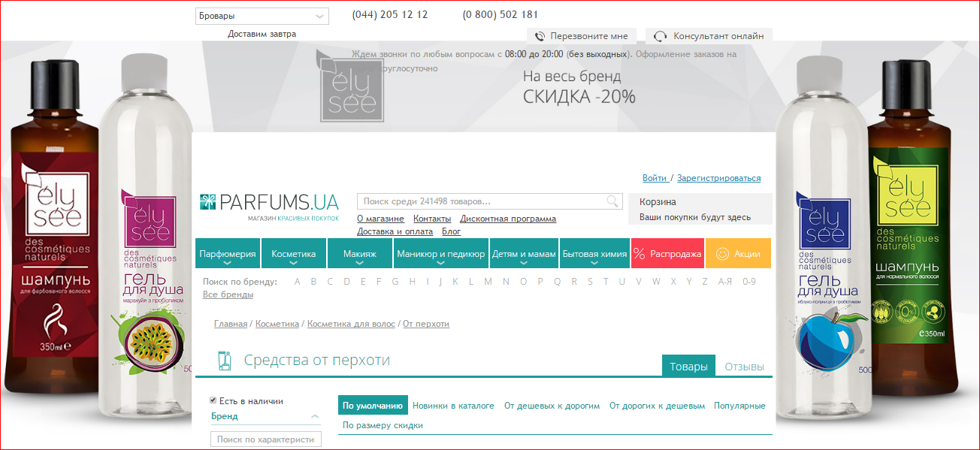Click the Войти link
Image resolution: width=980 pixels, height=450 pixels.
[x=655, y=178]
